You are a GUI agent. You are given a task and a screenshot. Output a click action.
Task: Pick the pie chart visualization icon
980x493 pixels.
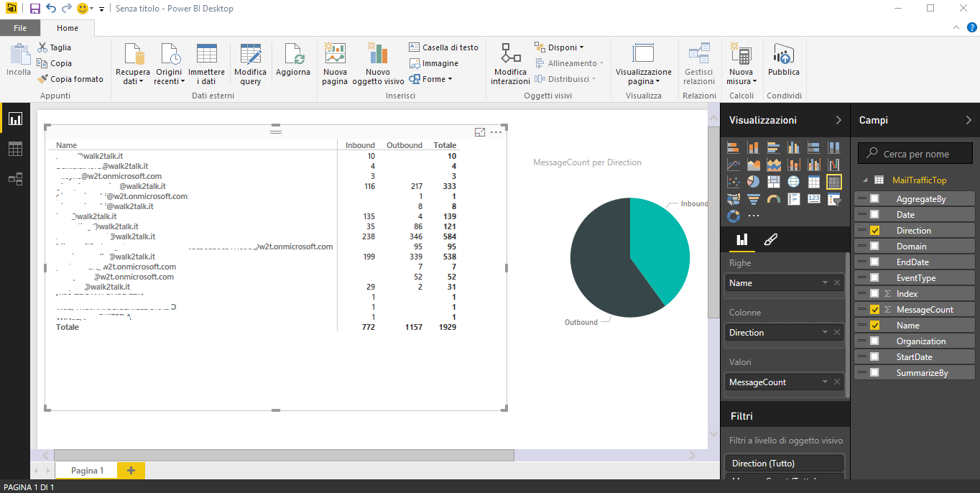[754, 182]
